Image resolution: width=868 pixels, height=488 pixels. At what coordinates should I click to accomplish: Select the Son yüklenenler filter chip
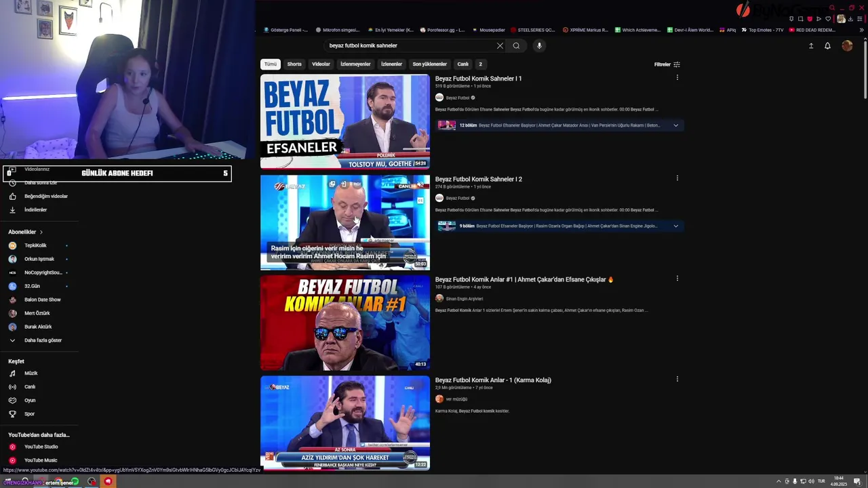click(429, 64)
